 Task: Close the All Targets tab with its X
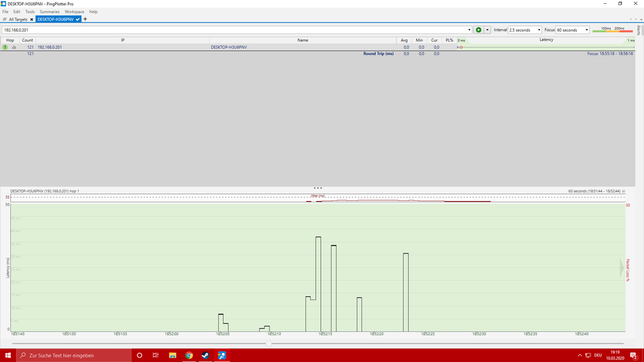tap(32, 19)
